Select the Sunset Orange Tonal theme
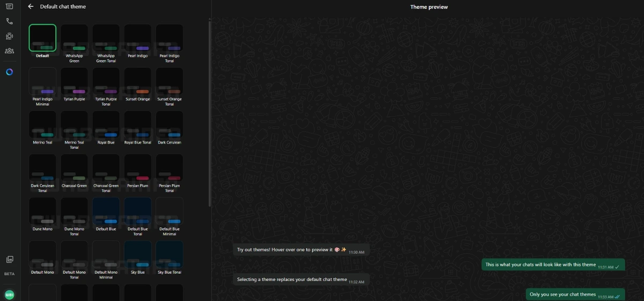Image resolution: width=644 pixels, height=301 pixels. point(170,81)
